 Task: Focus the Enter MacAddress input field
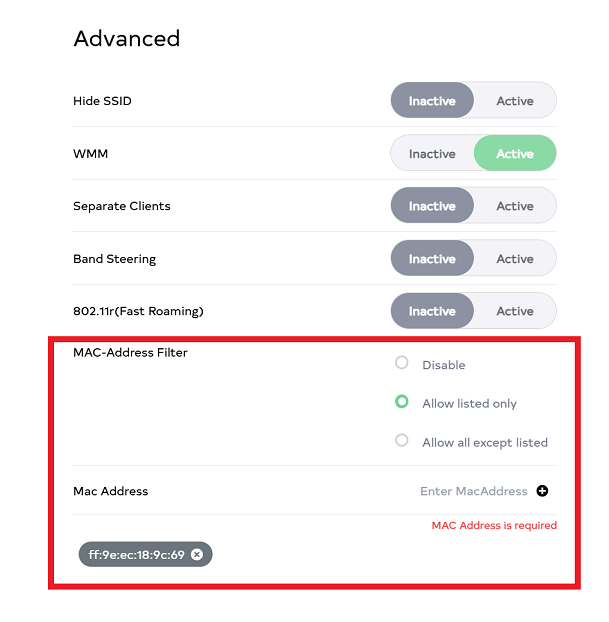(x=473, y=491)
